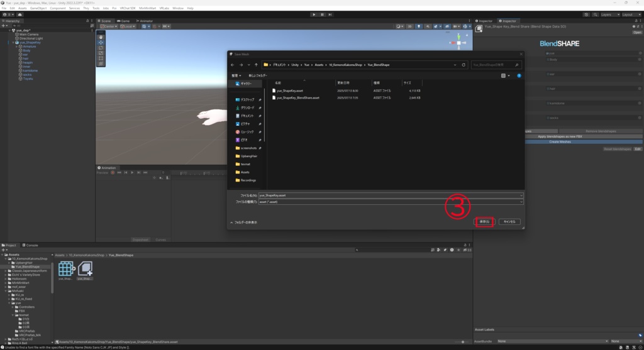Open the 整理 dropdown in Save dialog
Screen dimensions: 644x350
pyautogui.click(x=236, y=75)
